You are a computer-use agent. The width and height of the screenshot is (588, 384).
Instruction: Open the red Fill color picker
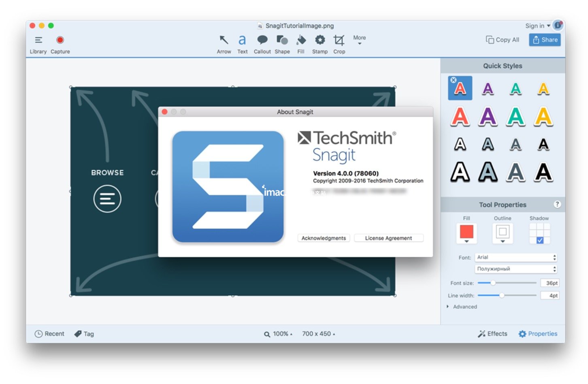(467, 233)
